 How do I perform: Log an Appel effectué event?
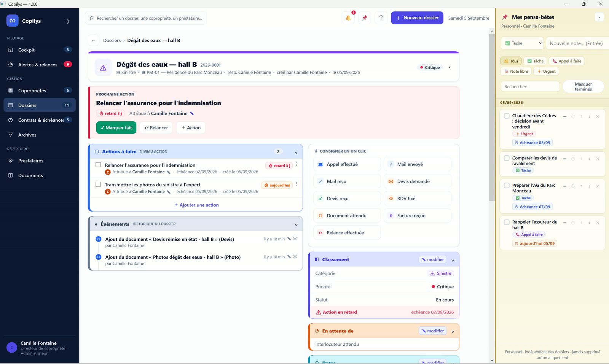(347, 164)
